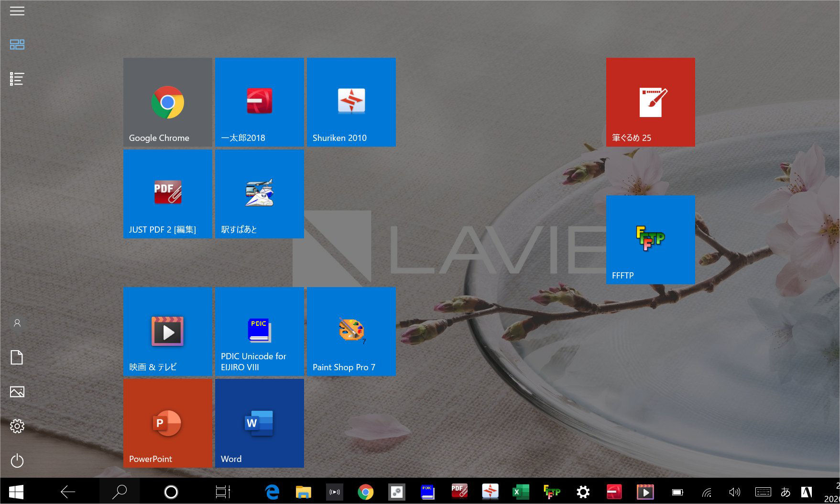
Task: Open FFFTP from the taskbar
Action: pyautogui.click(x=552, y=492)
